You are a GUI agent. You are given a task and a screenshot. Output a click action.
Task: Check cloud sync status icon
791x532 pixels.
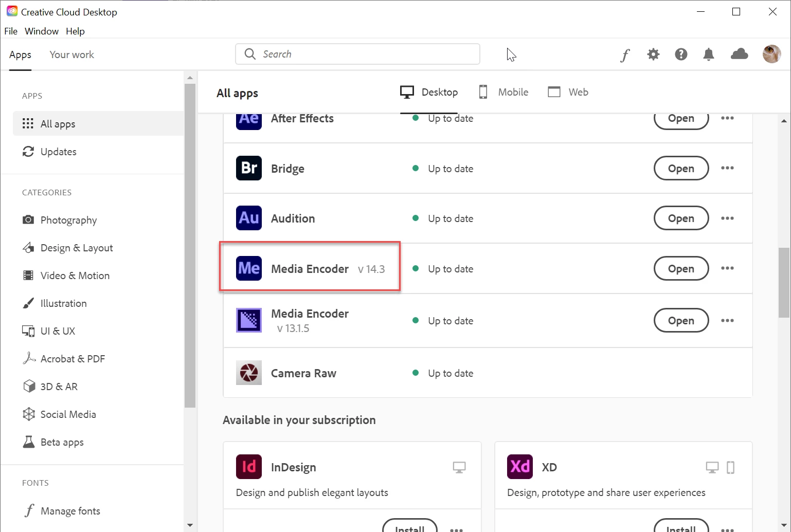[740, 53]
